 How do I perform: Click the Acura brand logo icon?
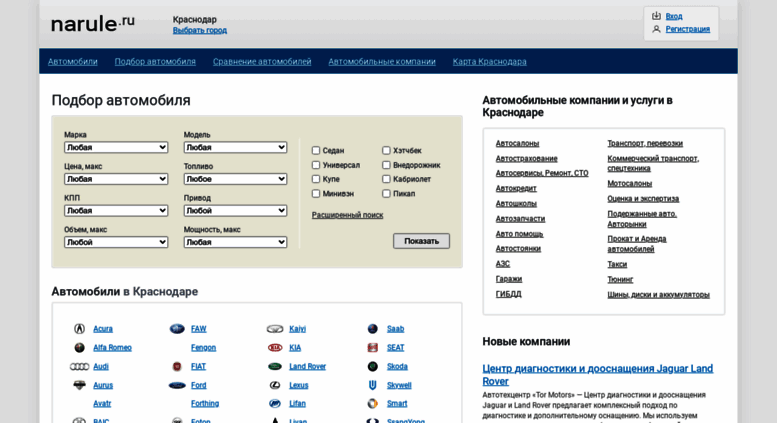[x=79, y=329]
